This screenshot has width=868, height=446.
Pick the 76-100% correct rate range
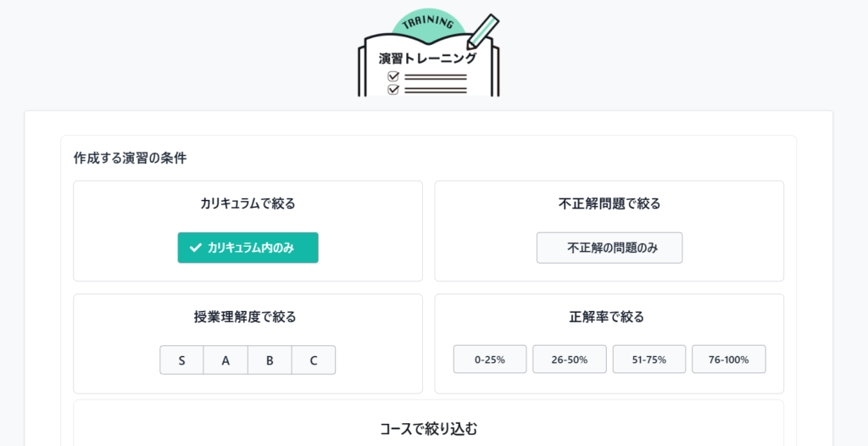click(x=728, y=360)
